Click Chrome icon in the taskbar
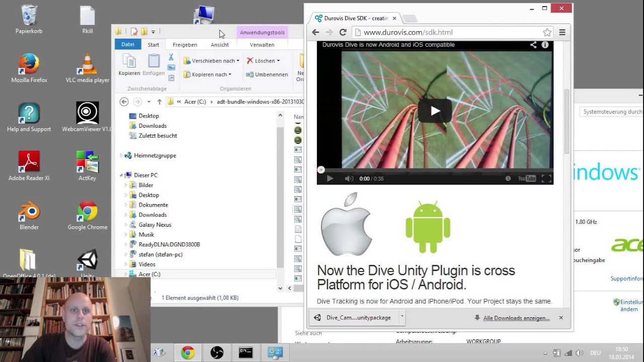 [x=188, y=353]
